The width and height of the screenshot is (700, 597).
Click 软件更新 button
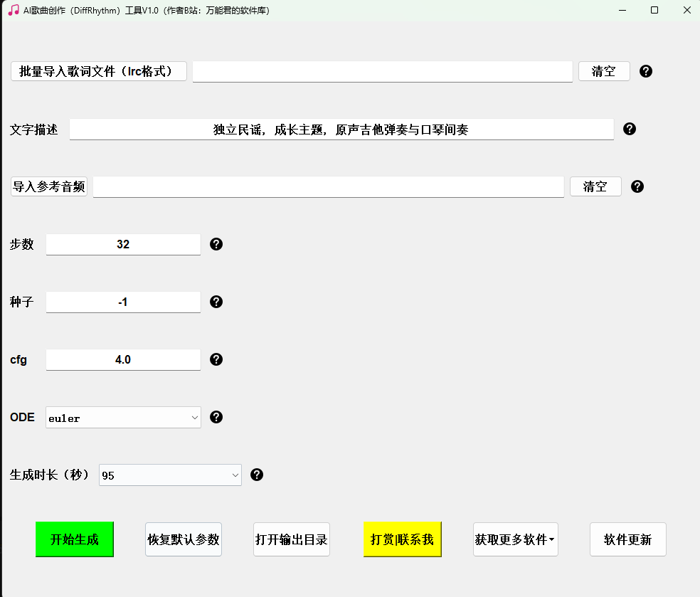(x=627, y=539)
